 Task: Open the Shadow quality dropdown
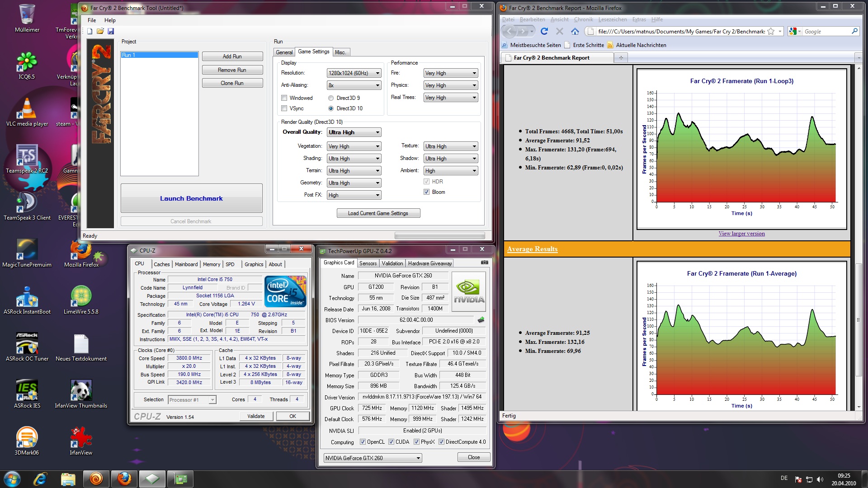(x=451, y=159)
